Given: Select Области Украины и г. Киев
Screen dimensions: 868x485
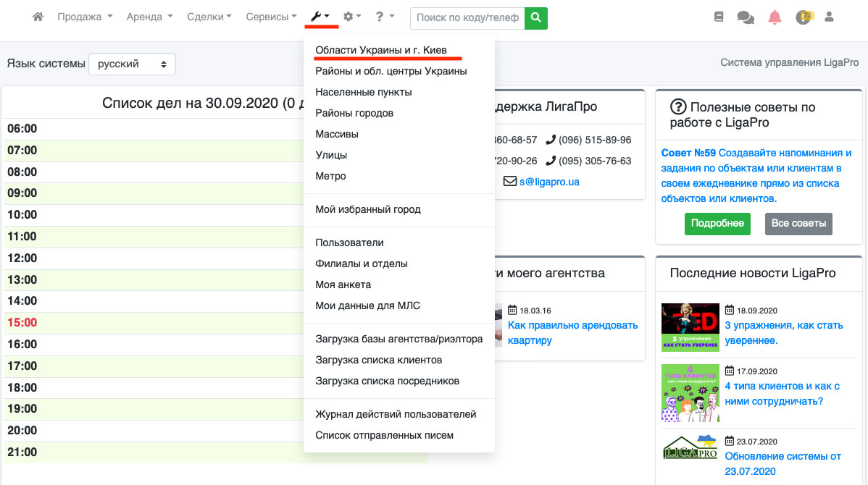Looking at the screenshot, I should (381, 50).
